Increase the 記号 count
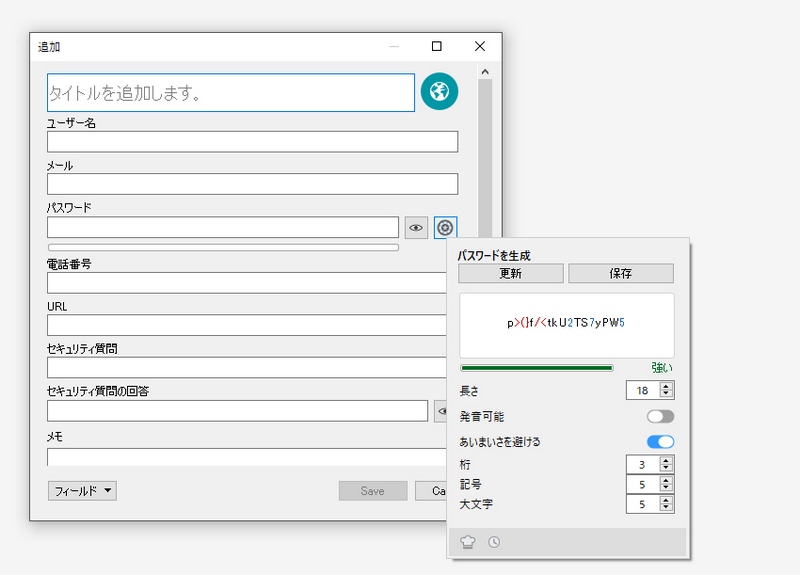The image size is (800, 575). click(666, 481)
